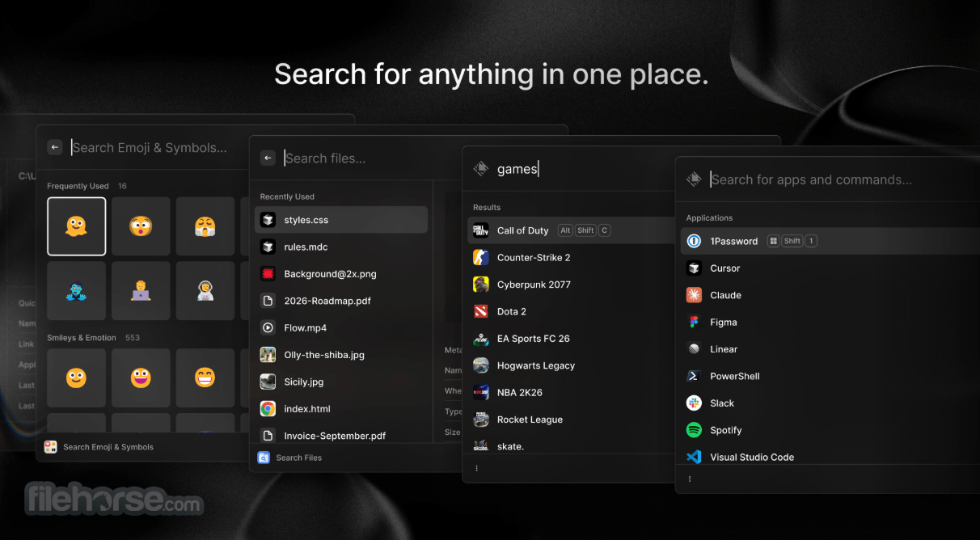Viewport: 980px width, 540px height.
Task: Click the Linear app icon
Action: point(694,349)
